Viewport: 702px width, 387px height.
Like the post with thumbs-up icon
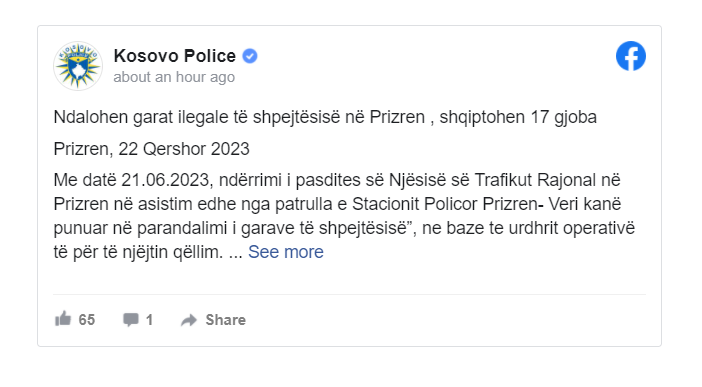(63, 319)
